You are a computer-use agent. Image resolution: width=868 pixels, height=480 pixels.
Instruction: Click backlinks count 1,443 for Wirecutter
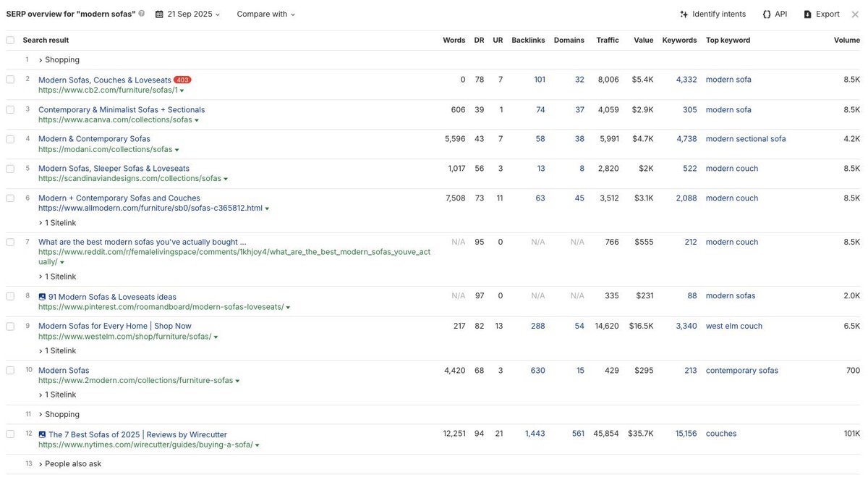(535, 434)
